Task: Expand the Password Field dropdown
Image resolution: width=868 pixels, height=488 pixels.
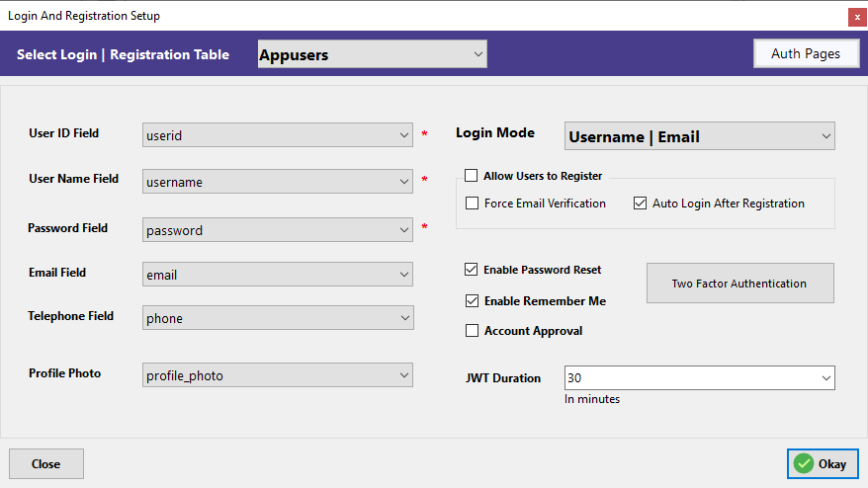Action: click(278, 229)
